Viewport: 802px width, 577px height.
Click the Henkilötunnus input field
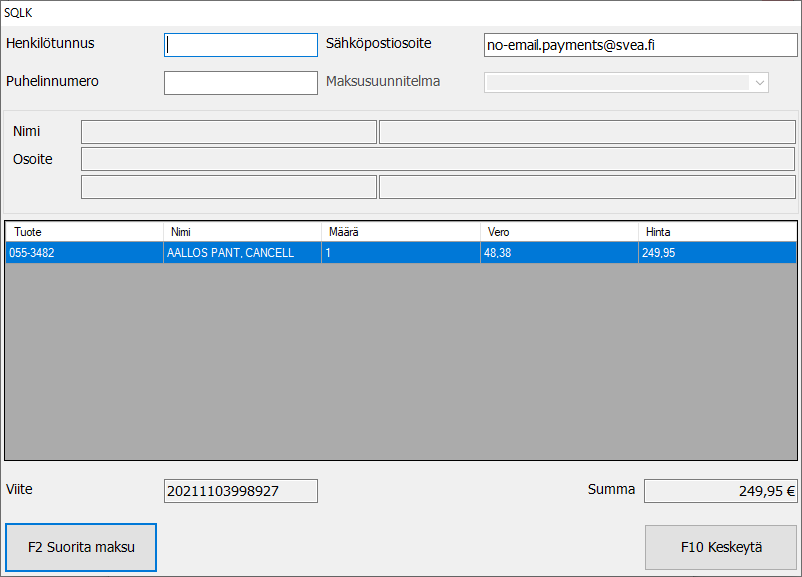pos(240,45)
